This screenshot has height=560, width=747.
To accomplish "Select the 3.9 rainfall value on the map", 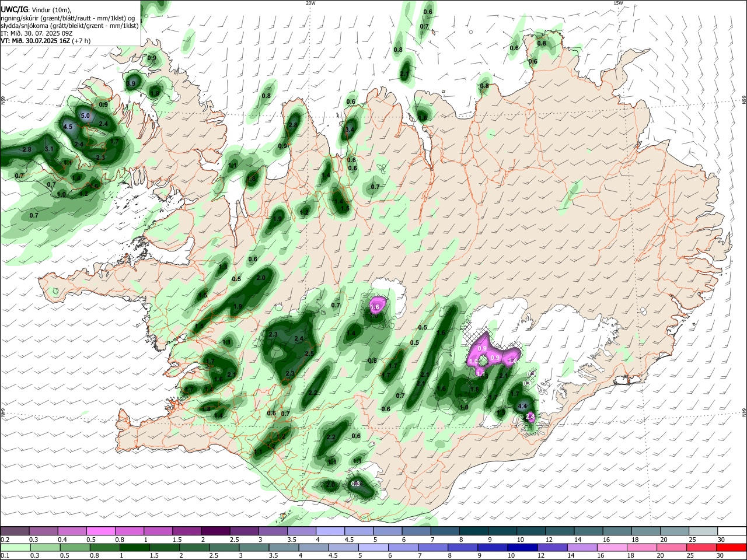I will [131, 84].
